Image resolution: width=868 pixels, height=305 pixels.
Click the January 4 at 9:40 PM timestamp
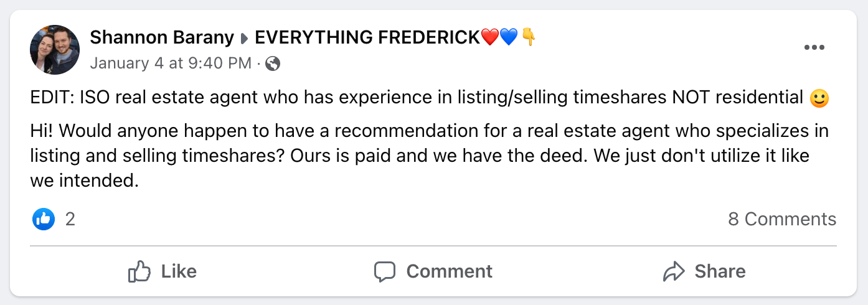click(x=171, y=63)
